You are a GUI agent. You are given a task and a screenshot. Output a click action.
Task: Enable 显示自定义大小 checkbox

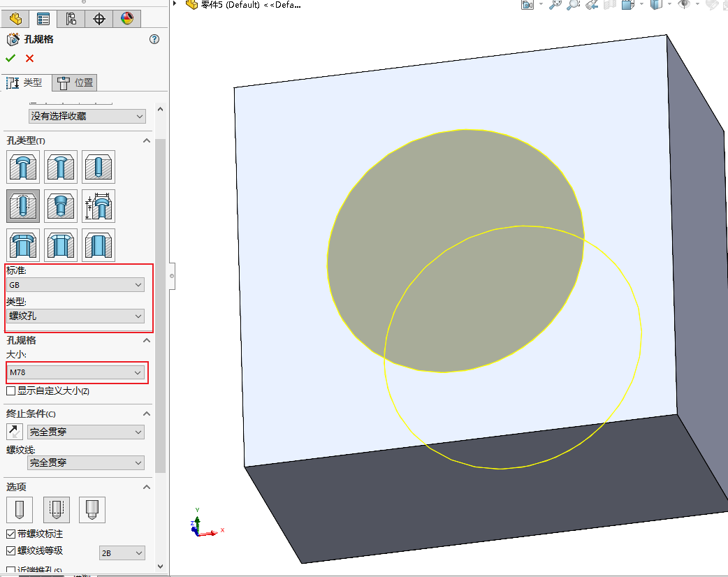coord(10,391)
